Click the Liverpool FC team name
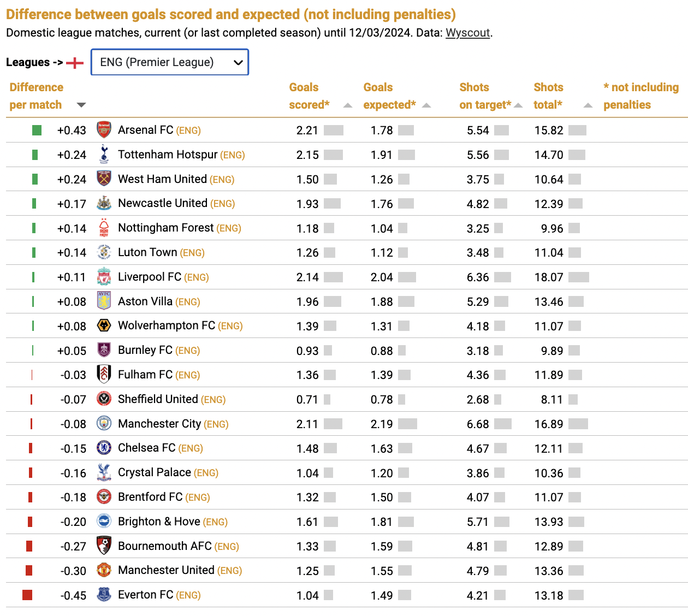688x616 pixels. click(150, 277)
